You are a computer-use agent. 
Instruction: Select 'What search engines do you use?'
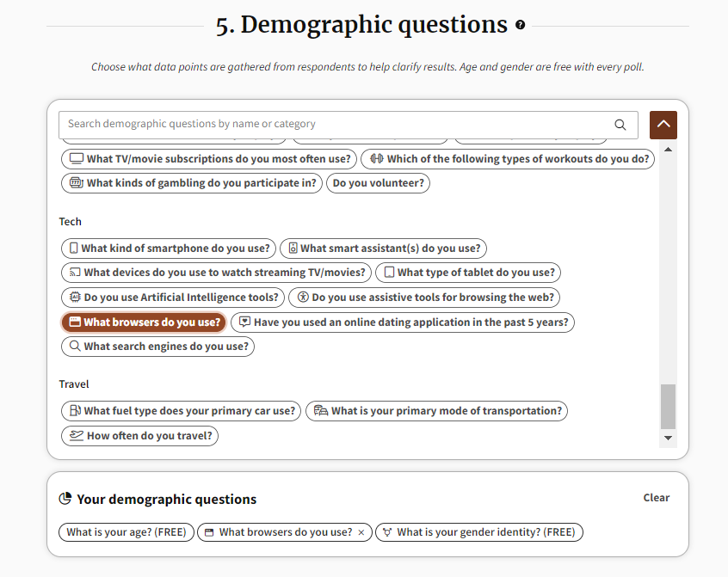[x=157, y=347]
